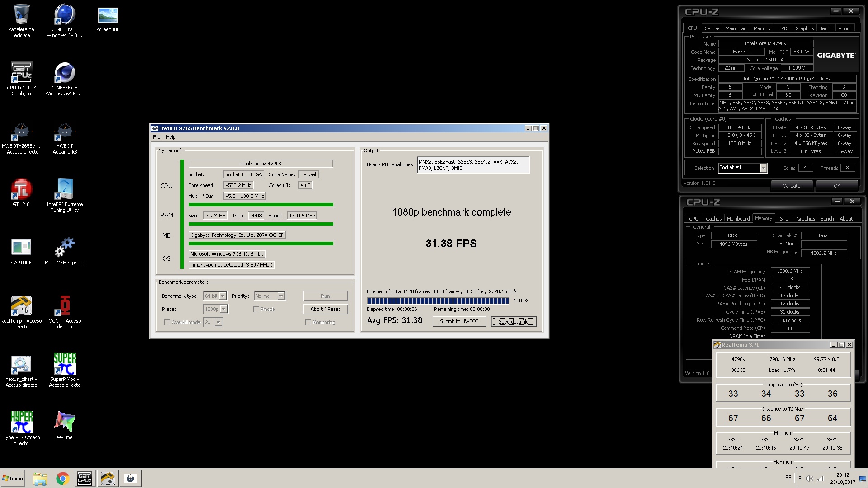Screen dimensions: 868x488
Task: Switch to Bench tab in upper CPU-Z window
Action: [x=826, y=28]
